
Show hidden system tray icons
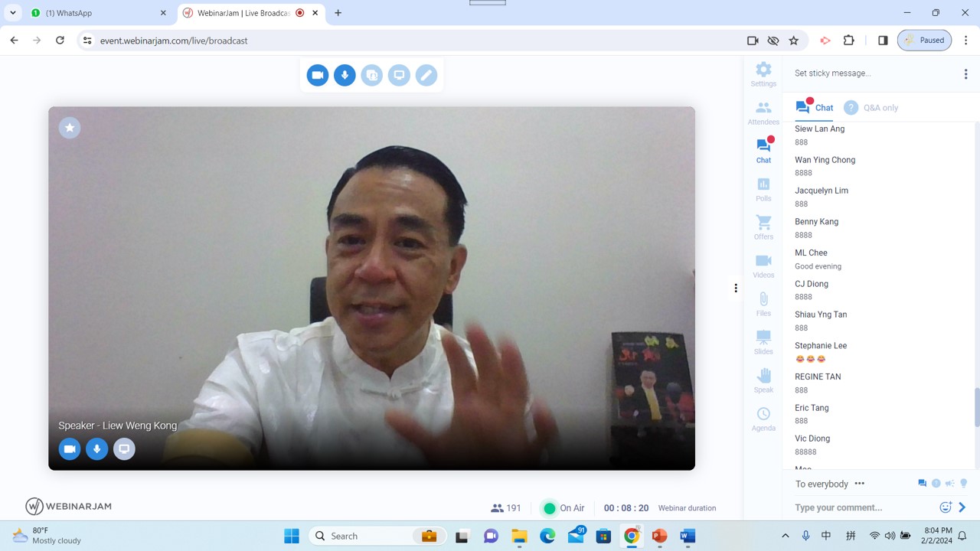coord(785,536)
